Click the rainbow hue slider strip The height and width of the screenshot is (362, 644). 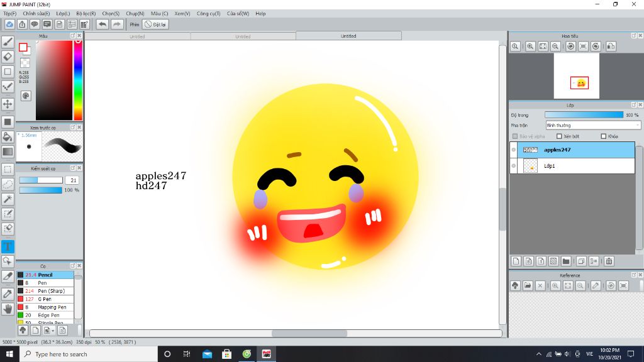pos(78,80)
